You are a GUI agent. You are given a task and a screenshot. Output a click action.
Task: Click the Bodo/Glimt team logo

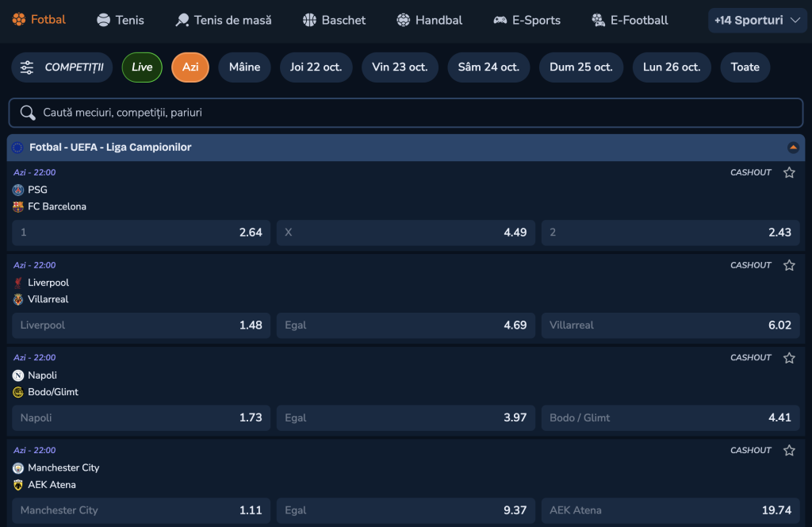(x=18, y=392)
